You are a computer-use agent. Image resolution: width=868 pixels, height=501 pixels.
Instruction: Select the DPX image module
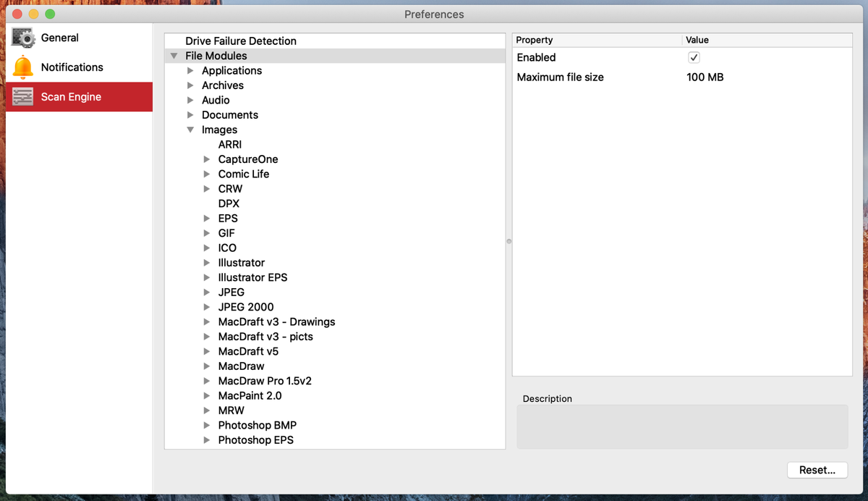[229, 203]
